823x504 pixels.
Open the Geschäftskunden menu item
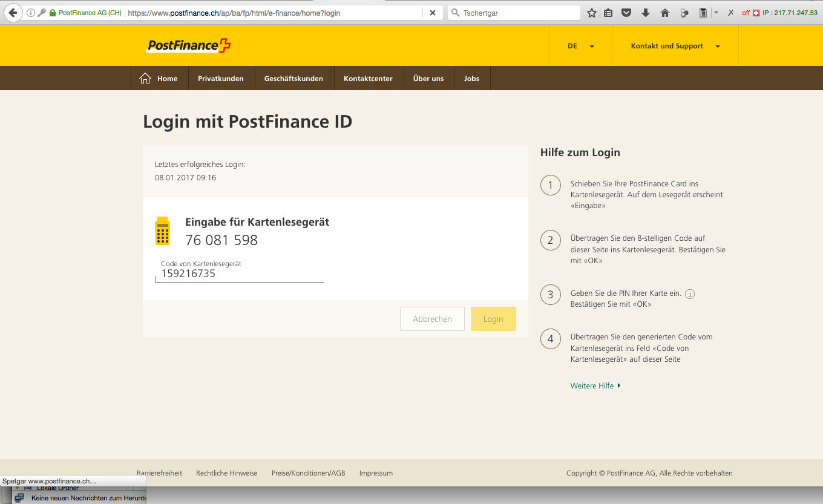click(293, 78)
